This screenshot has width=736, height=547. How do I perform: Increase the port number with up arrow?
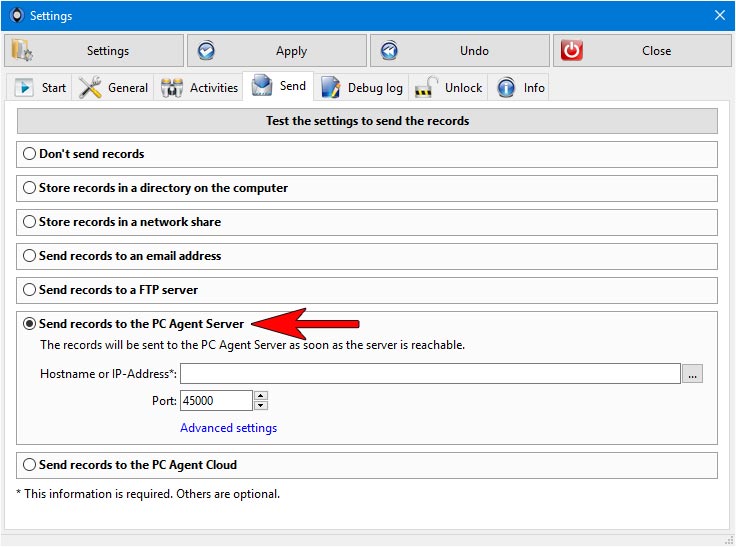coord(261,396)
